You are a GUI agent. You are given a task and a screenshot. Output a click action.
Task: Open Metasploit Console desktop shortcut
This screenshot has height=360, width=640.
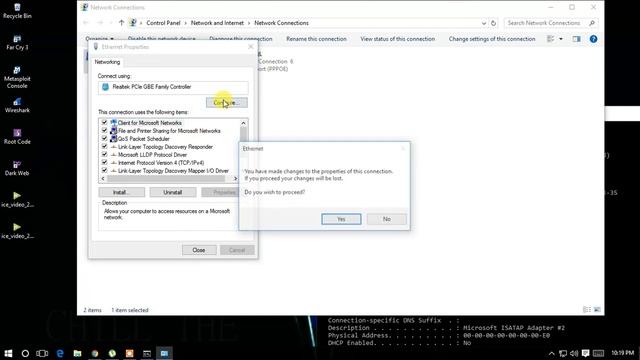click(x=17, y=78)
